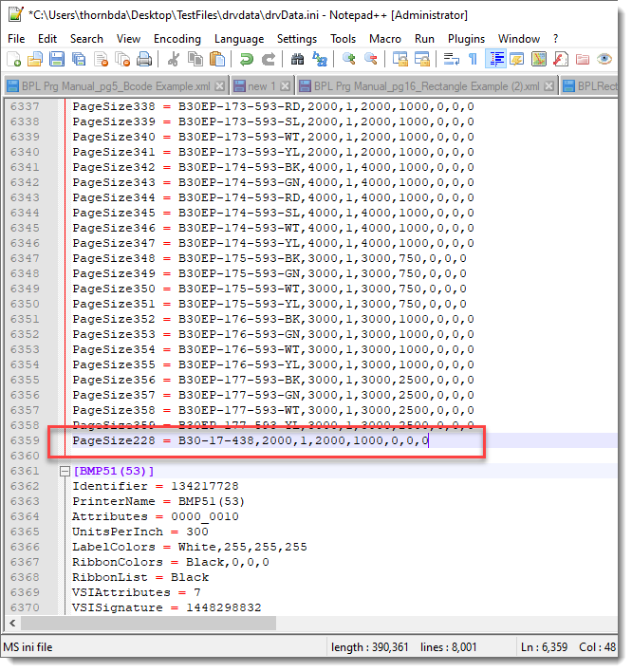Open the Tools menu
Viewport: 632px width, 672px height.
[344, 39]
